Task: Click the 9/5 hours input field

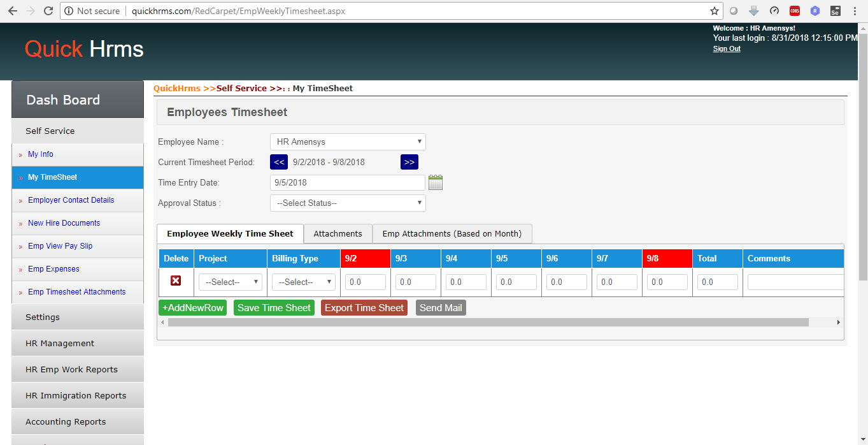Action: [x=516, y=282]
